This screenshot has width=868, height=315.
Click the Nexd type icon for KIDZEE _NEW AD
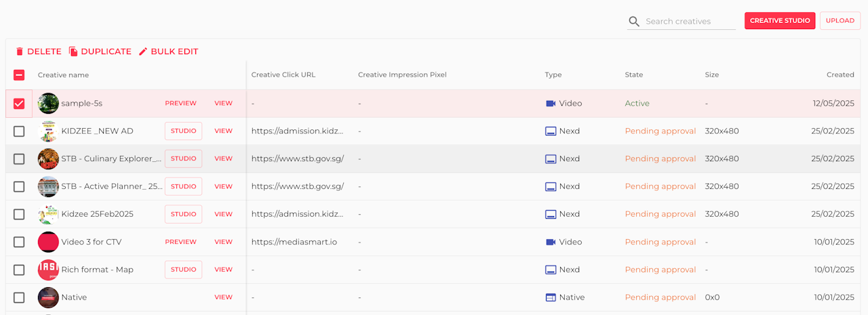click(x=551, y=131)
